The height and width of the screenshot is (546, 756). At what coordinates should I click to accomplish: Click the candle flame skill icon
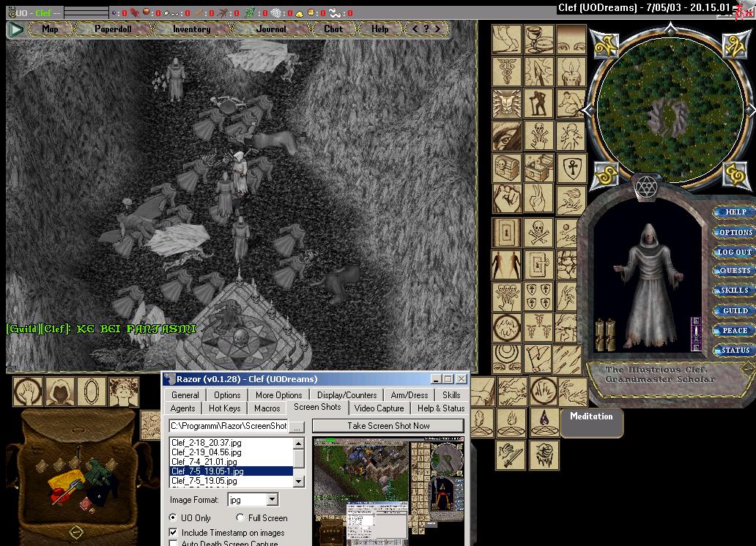pos(571,71)
